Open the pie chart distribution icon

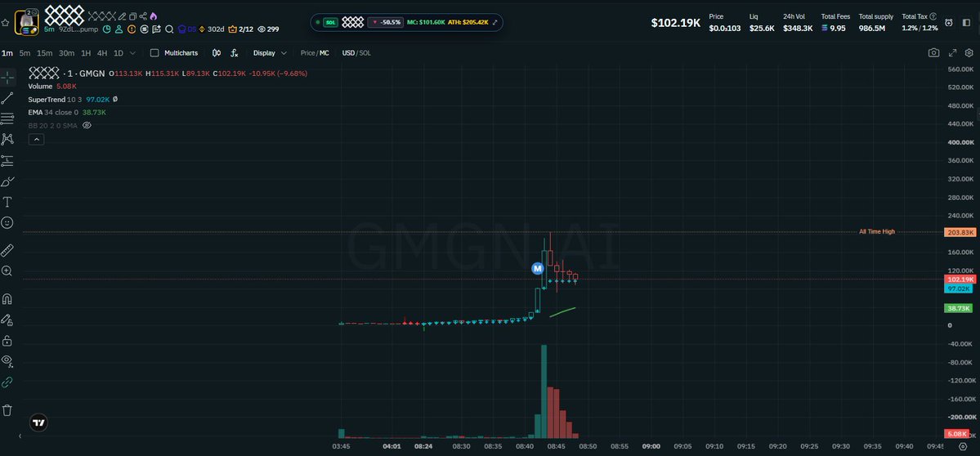pyautogui.click(x=107, y=29)
